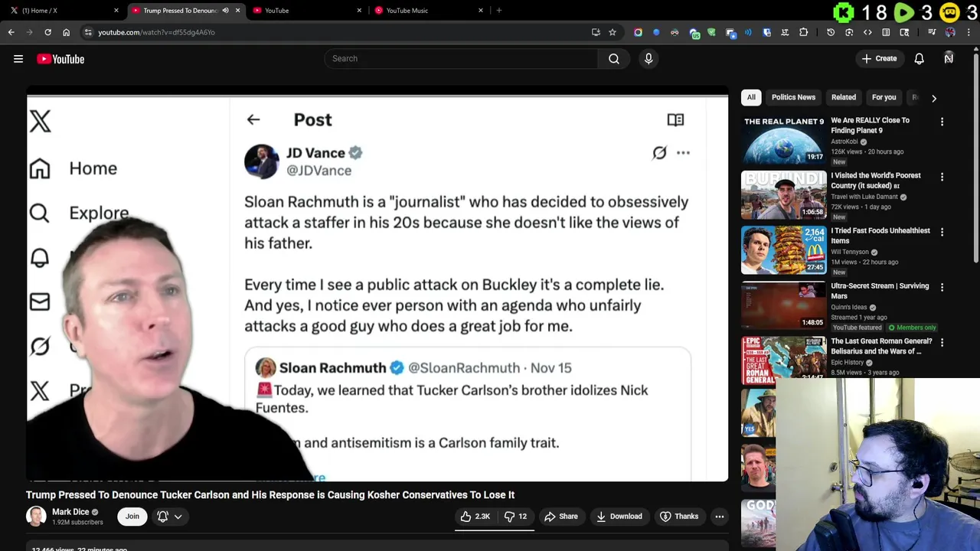
Task: Click the page vertical scrollbar
Action: pos(976,158)
